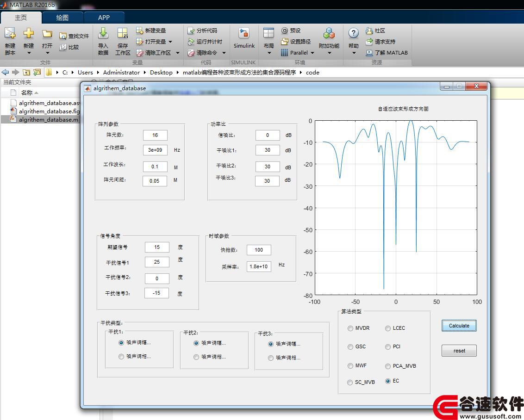Expand the Clear Commands (清除命令) dropdown arrow

224,53
